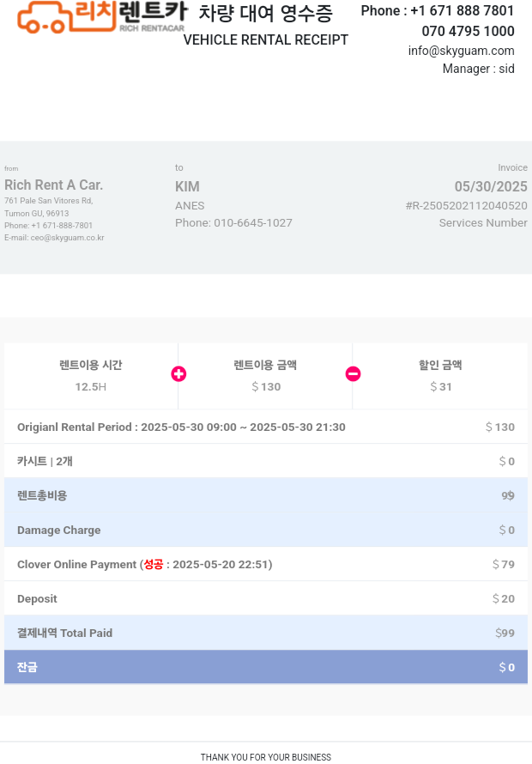The width and height of the screenshot is (532, 764).
Task: Select invoice number #R-2505202112040520
Action: coord(466,206)
